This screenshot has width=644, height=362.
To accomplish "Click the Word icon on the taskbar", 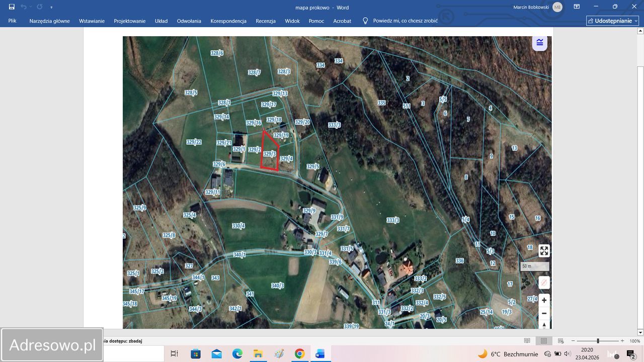I will (x=320, y=354).
